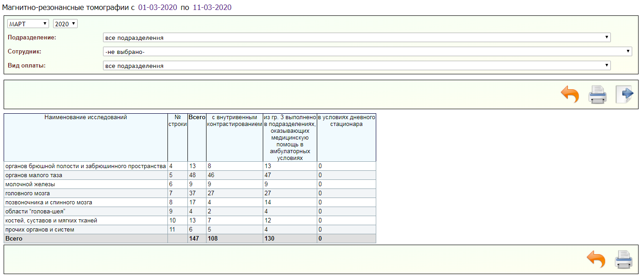Screen dimensions: 644x280
Task: Click the export document icon with blue arrow
Action: (x=624, y=94)
